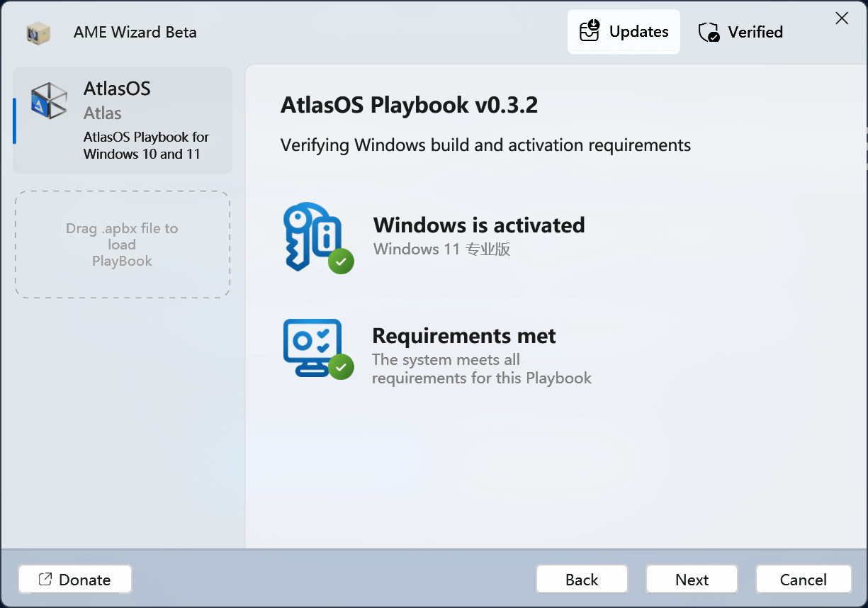Cancel the playbook wizard
868x608 pixels.
[803, 579]
